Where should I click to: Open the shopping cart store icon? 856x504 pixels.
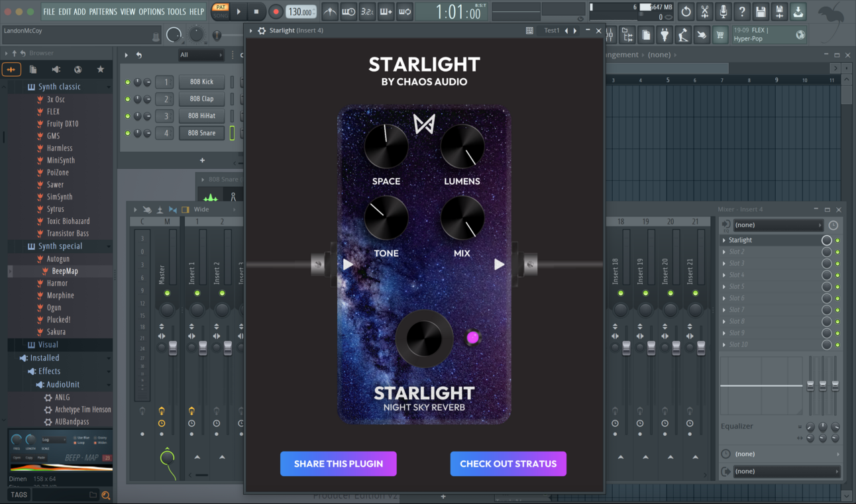point(720,35)
